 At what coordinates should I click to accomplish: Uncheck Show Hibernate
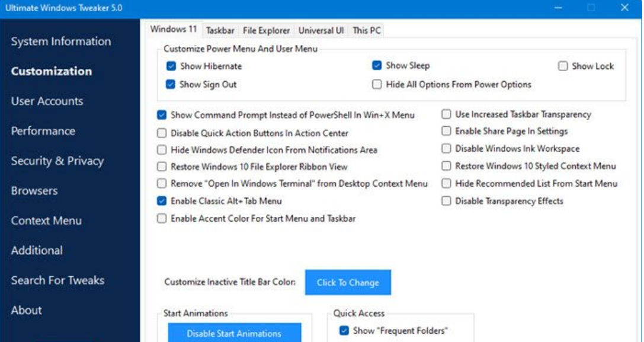[x=171, y=66]
